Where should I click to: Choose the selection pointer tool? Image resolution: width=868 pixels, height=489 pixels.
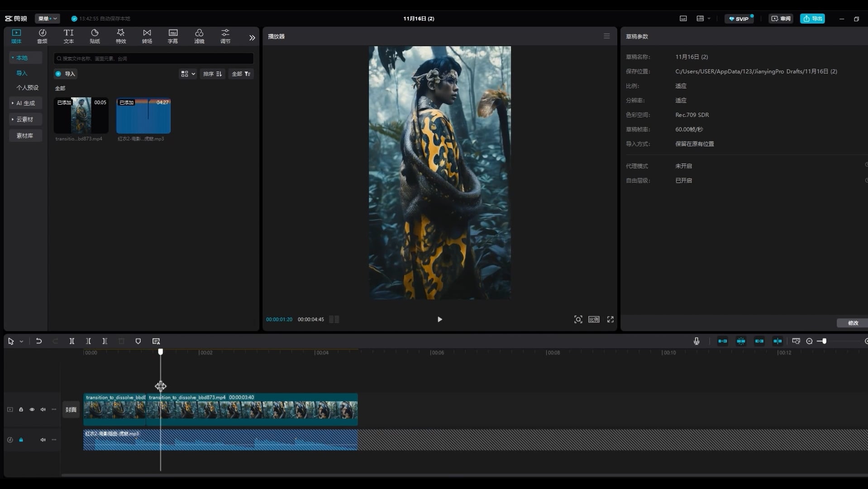pyautogui.click(x=11, y=341)
